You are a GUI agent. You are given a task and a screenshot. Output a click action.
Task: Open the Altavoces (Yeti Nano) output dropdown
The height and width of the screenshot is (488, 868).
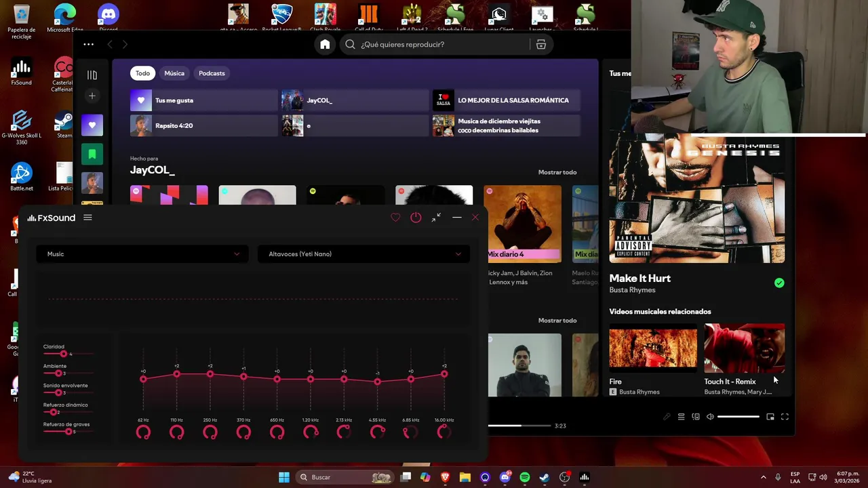(363, 254)
